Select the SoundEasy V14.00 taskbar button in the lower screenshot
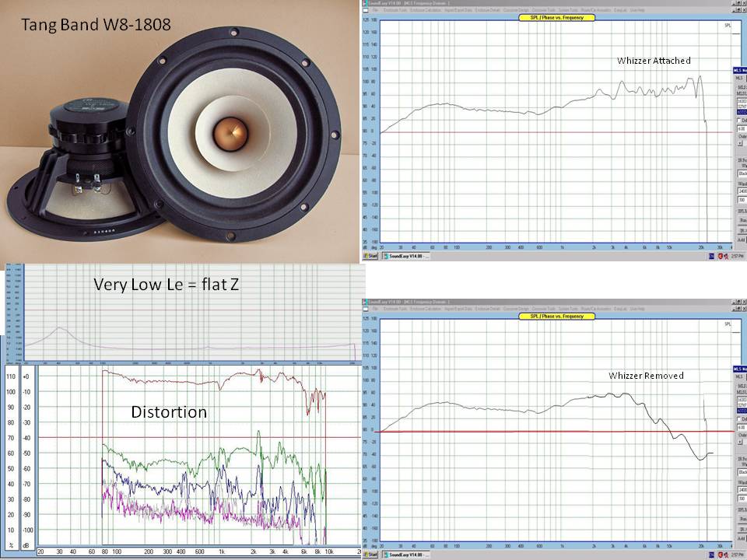This screenshot has width=747, height=560. pos(405,555)
